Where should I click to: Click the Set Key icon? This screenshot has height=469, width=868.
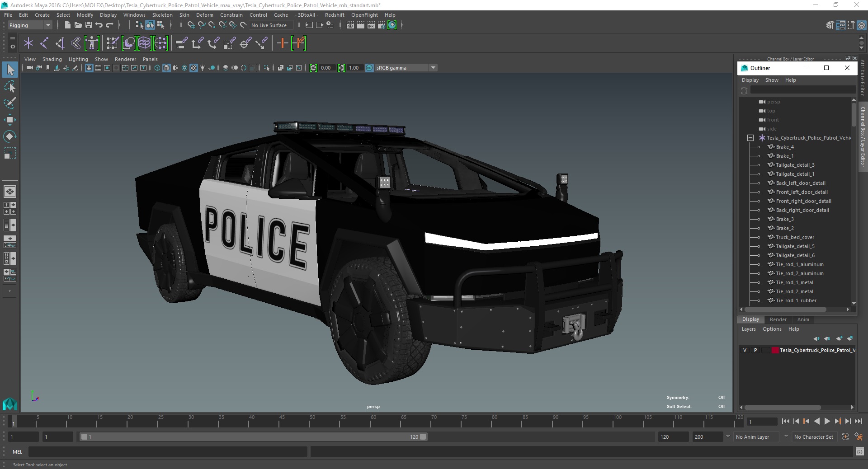pos(283,43)
